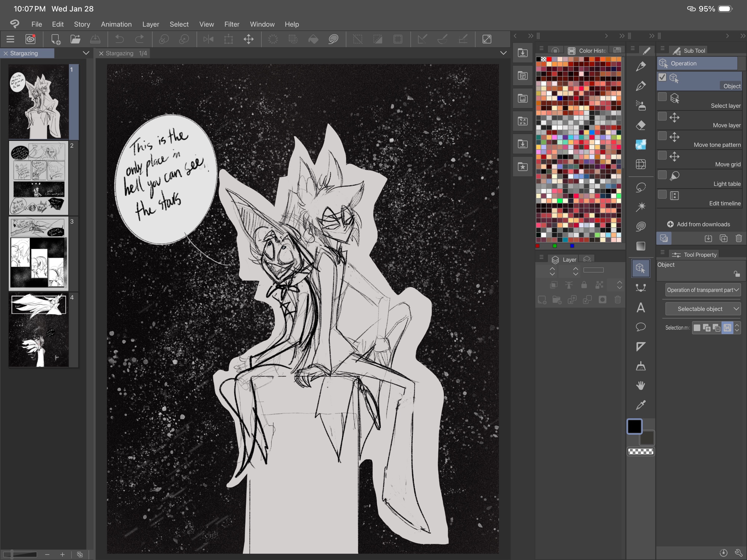Select the Text tool (A icon)
The width and height of the screenshot is (747, 560).
(x=641, y=308)
